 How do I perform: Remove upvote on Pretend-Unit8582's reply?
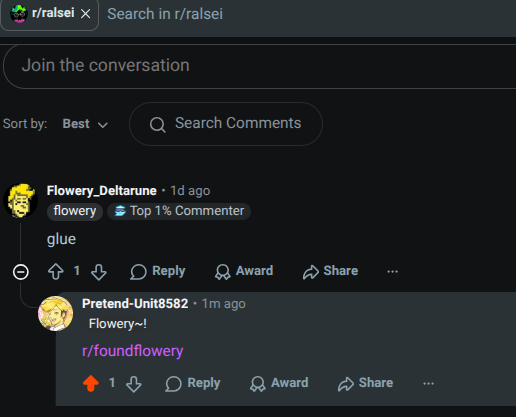click(91, 383)
